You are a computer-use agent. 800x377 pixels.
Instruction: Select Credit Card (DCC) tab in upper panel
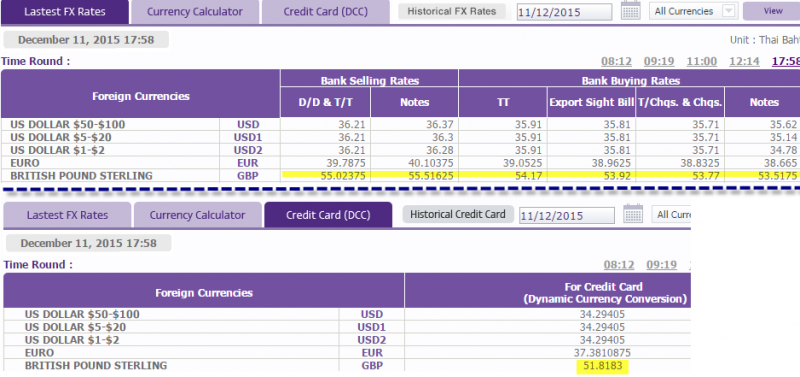pyautogui.click(x=326, y=12)
